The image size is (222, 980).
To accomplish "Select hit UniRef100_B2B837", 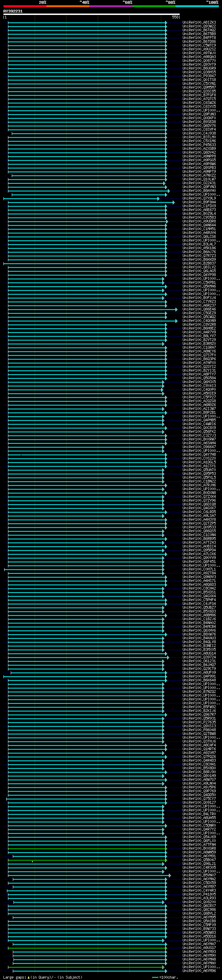I will coord(199,263).
